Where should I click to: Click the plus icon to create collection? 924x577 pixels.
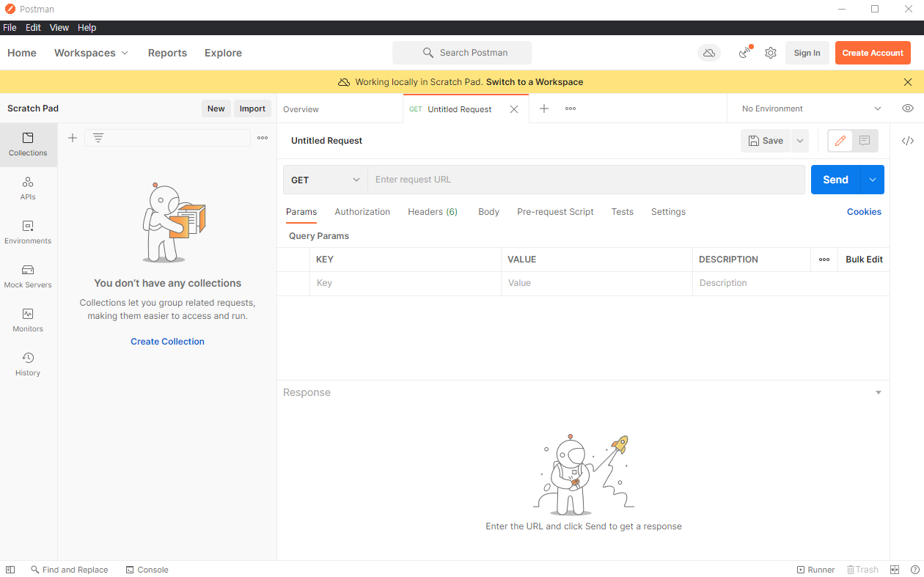tap(73, 138)
